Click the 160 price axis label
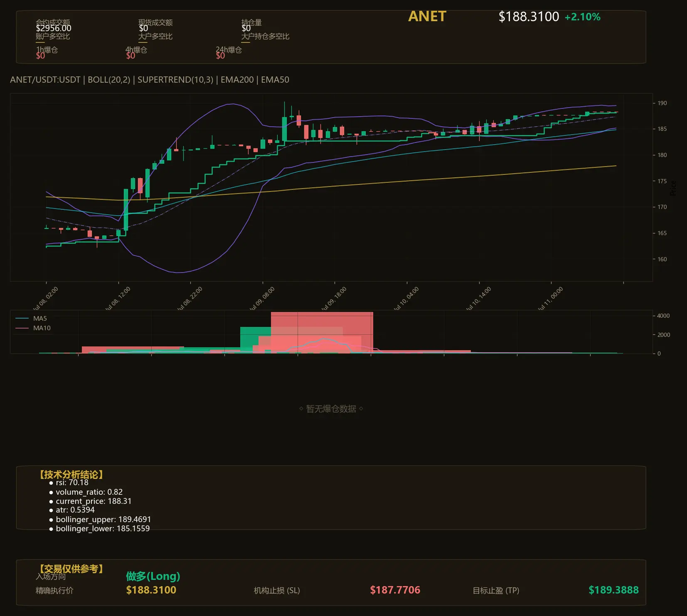This screenshot has height=616, width=687. 662,259
